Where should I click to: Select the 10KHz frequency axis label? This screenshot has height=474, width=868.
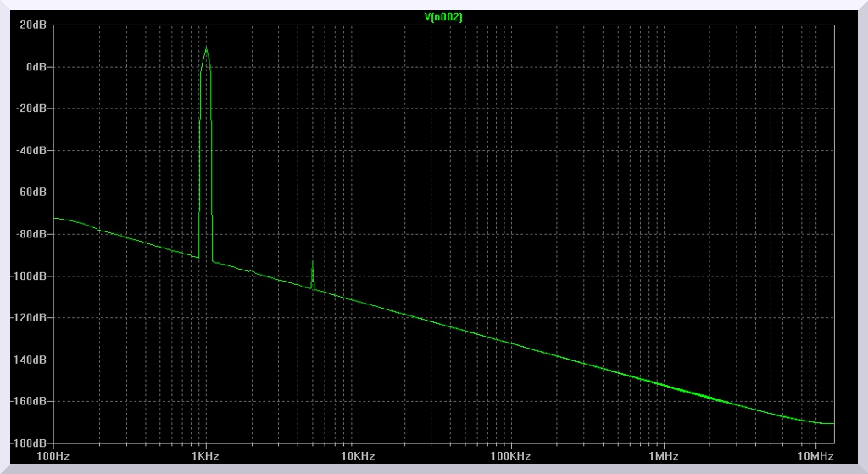pos(358,456)
